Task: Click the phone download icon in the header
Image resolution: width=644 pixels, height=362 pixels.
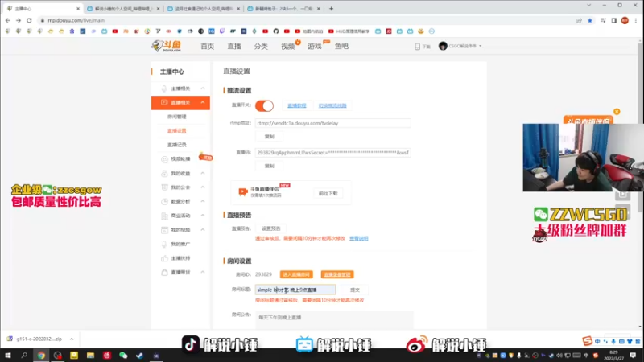Action: click(x=417, y=47)
